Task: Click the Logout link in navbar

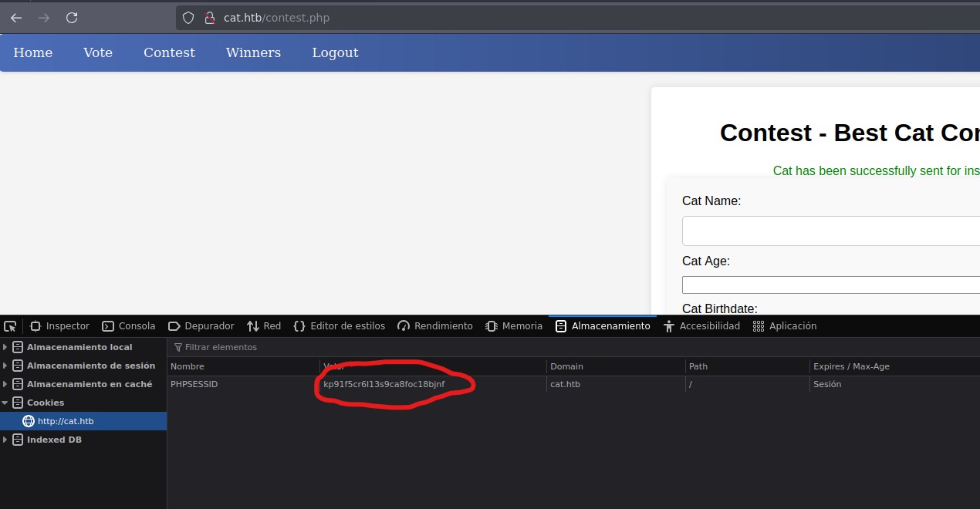Action: pyautogui.click(x=335, y=52)
